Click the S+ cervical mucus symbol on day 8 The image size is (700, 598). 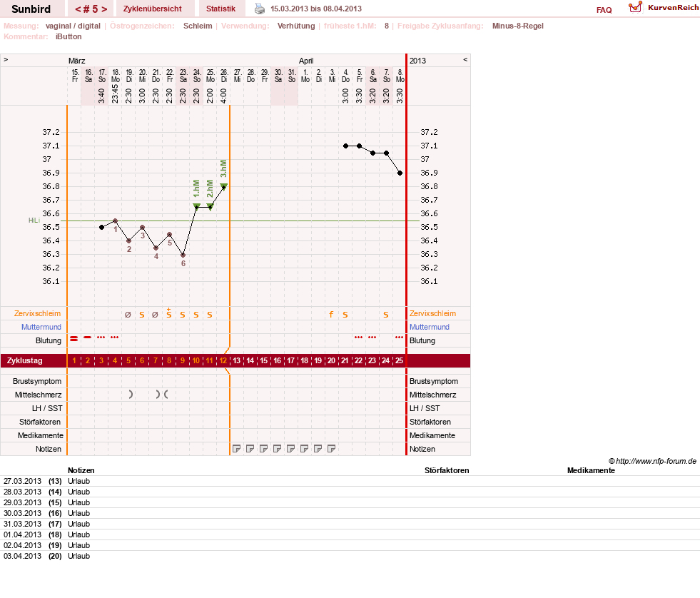click(x=168, y=313)
